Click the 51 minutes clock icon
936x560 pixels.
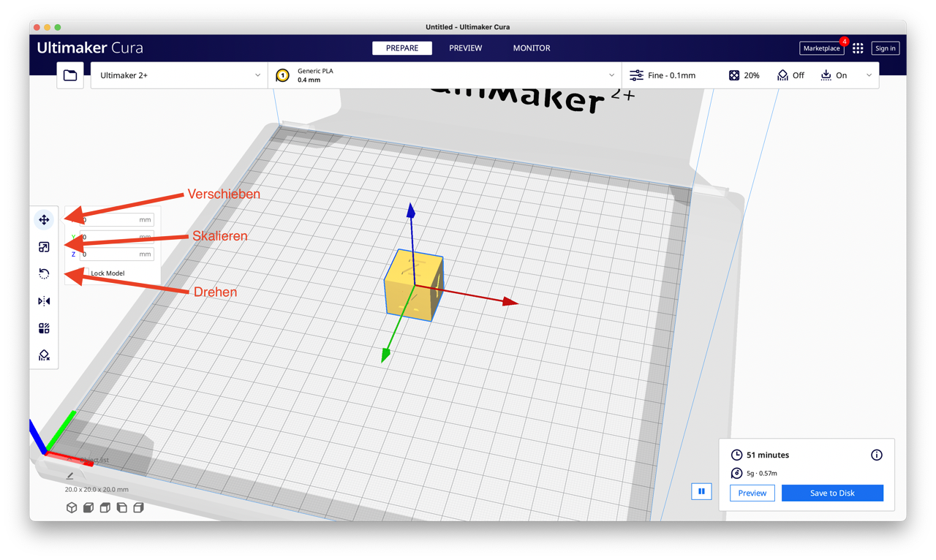(736, 455)
